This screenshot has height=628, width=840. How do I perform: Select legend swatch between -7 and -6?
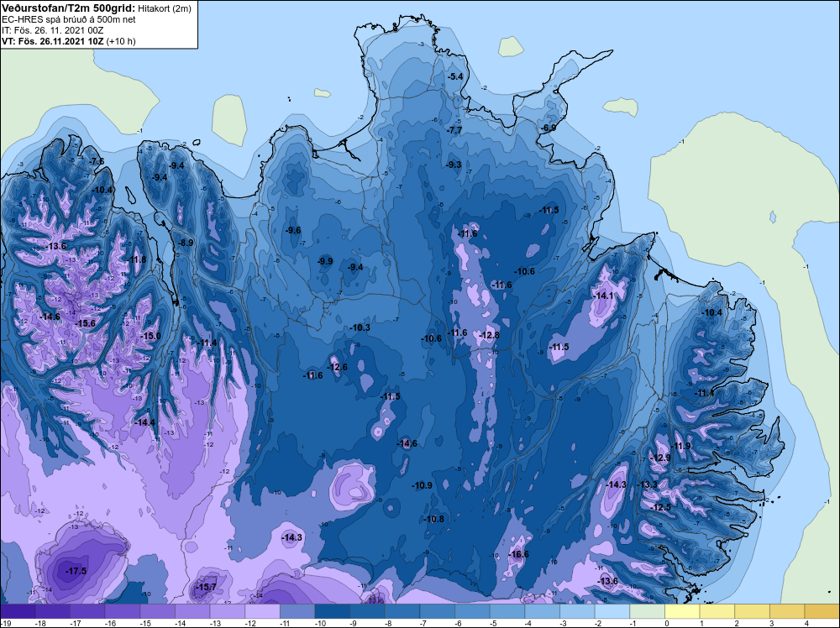click(x=437, y=611)
